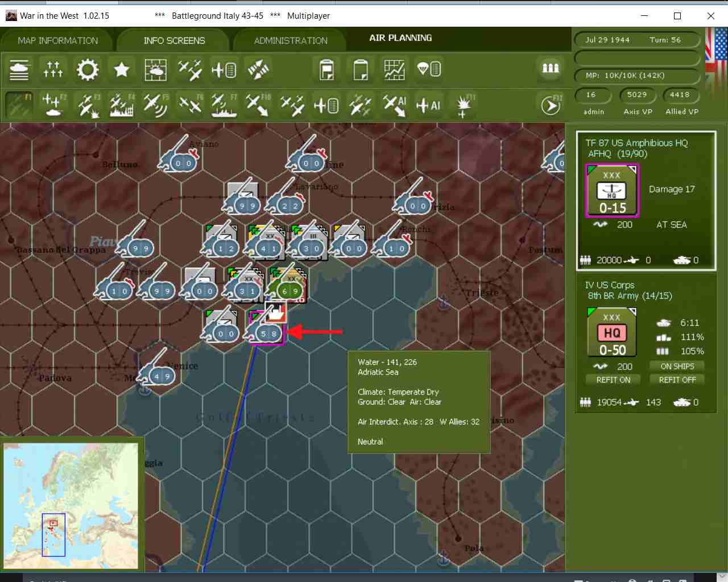Click the toolbar icon with six crosses
Viewport: 728px width, 582px height.
click(53, 70)
